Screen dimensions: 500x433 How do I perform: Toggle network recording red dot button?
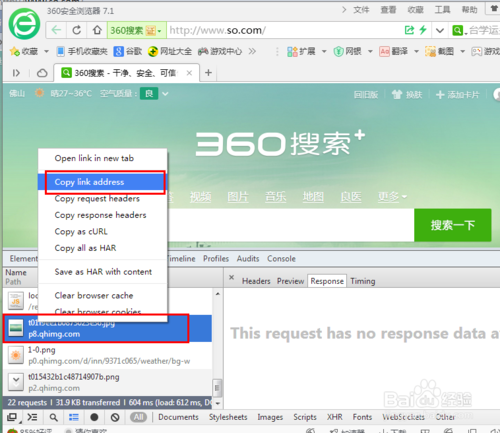(x=94, y=417)
